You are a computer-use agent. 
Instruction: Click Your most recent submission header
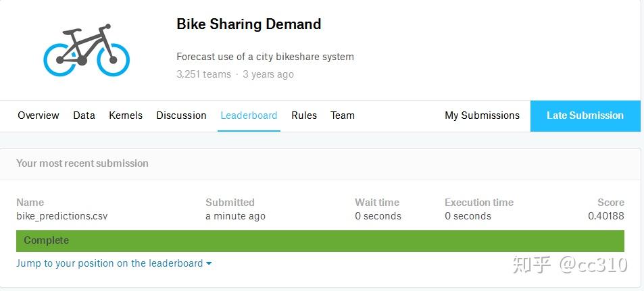82,163
